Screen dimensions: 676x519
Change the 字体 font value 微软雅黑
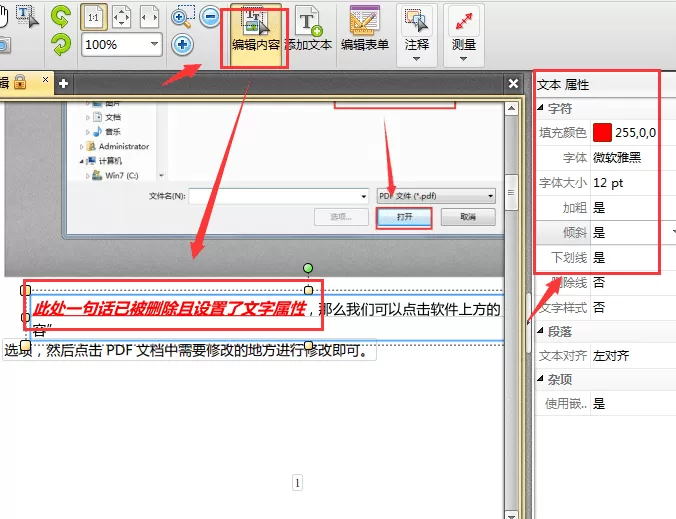(x=617, y=158)
